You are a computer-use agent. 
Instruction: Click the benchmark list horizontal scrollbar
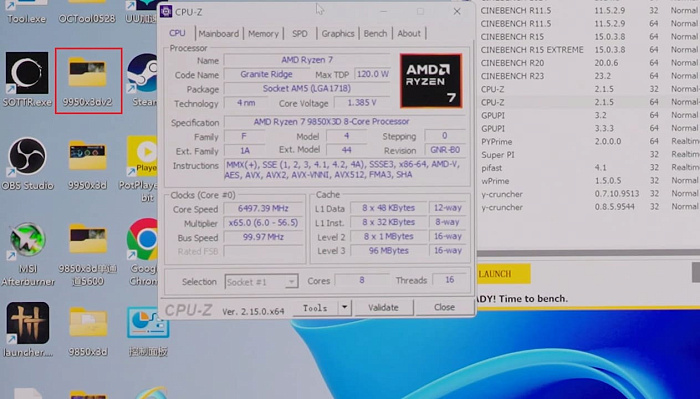pos(588,254)
